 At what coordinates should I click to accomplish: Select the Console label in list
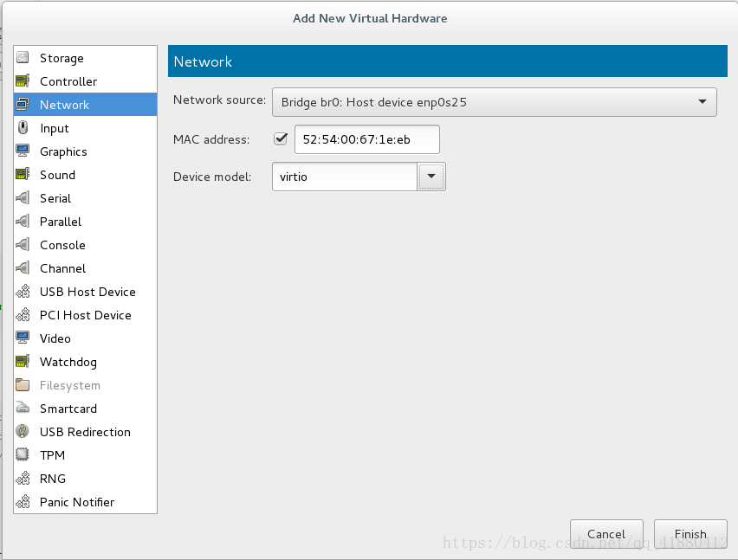pyautogui.click(x=62, y=245)
